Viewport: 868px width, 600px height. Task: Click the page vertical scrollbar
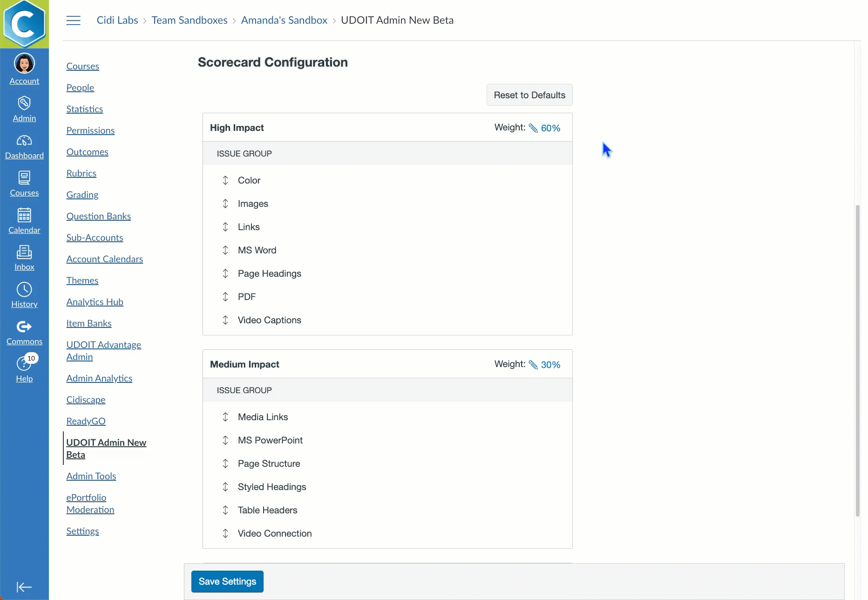[857, 361]
